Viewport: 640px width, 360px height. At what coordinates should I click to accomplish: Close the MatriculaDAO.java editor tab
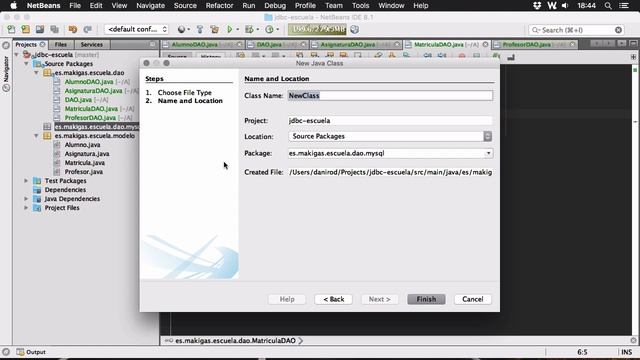click(485, 44)
